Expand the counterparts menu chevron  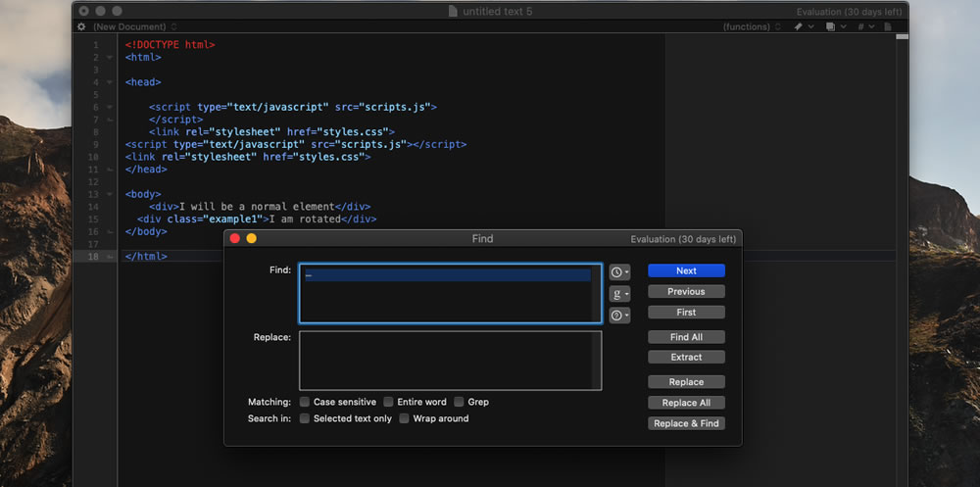coord(843,26)
